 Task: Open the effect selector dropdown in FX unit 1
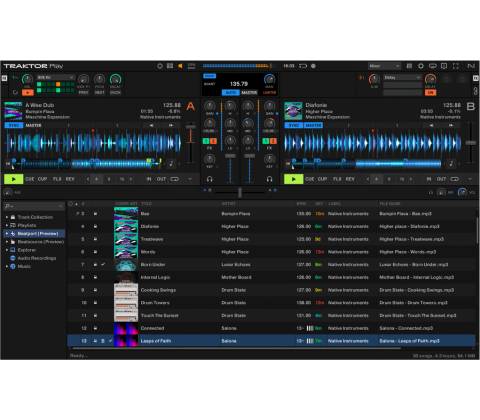[55, 77]
